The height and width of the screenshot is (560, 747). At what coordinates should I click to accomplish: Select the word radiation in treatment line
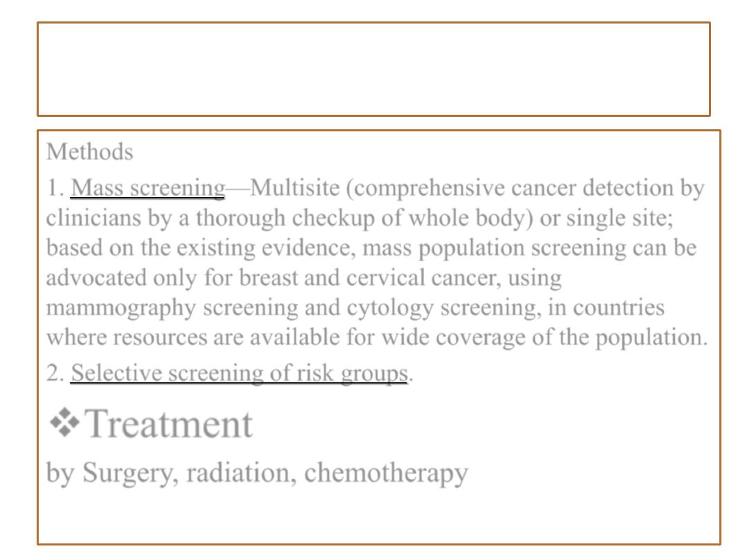(x=238, y=473)
